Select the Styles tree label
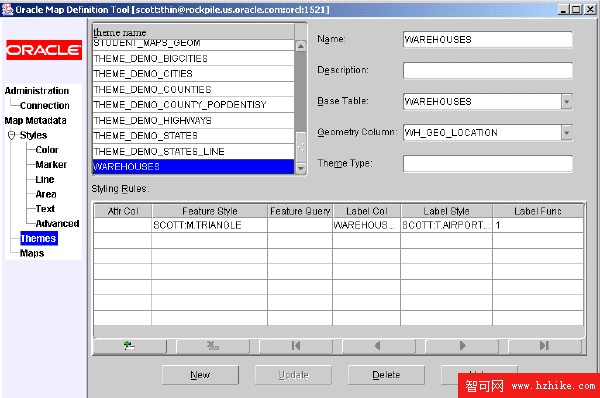 tap(33, 135)
